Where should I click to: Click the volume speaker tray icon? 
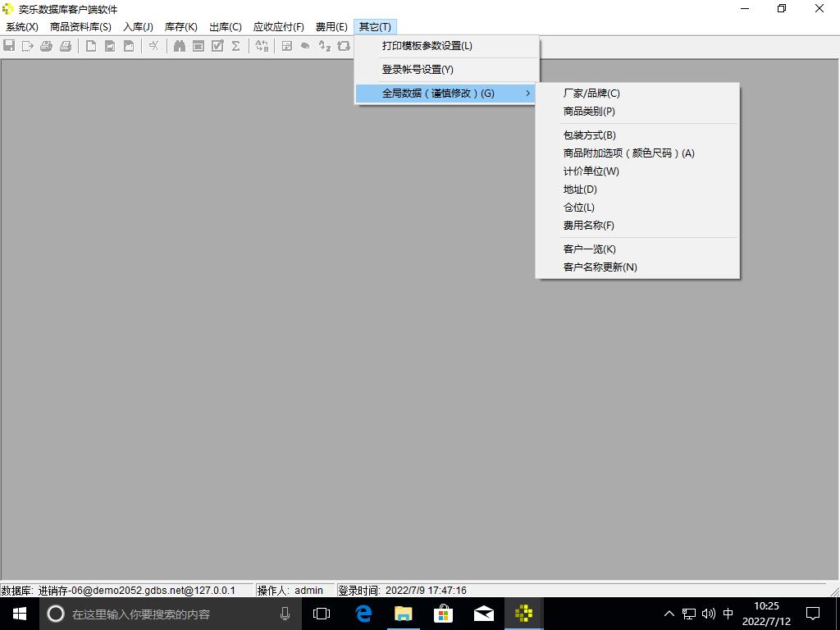click(709, 614)
